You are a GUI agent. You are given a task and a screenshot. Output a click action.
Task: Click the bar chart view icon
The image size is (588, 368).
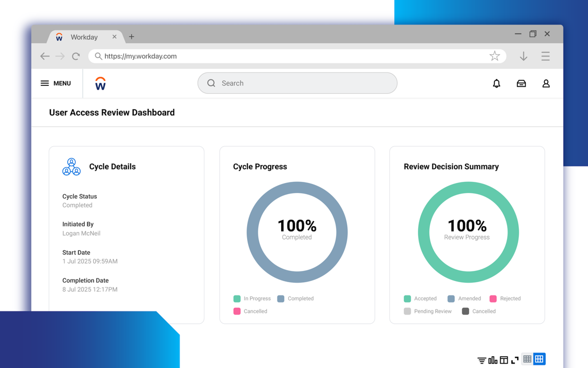click(493, 361)
